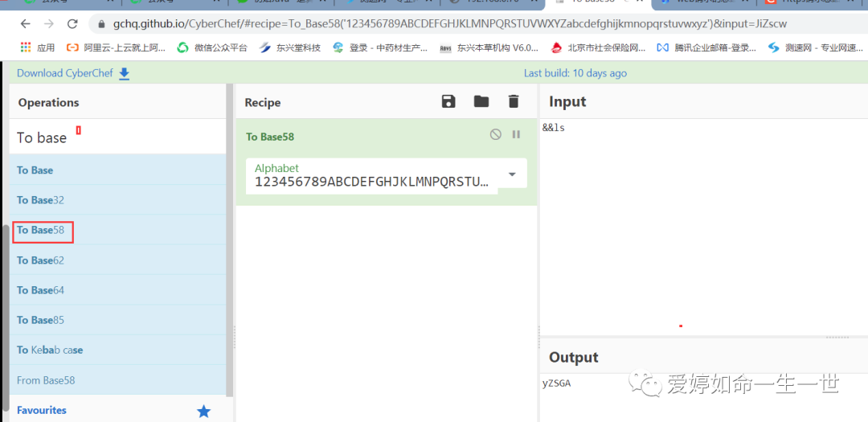Select the To Base64 operation

tap(117, 289)
